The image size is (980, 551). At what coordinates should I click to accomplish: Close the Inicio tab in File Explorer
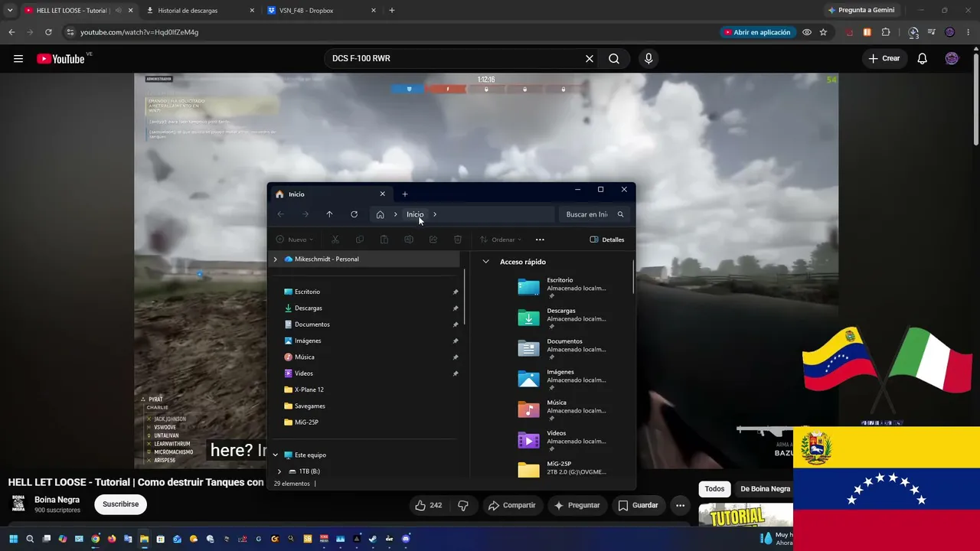click(x=383, y=194)
